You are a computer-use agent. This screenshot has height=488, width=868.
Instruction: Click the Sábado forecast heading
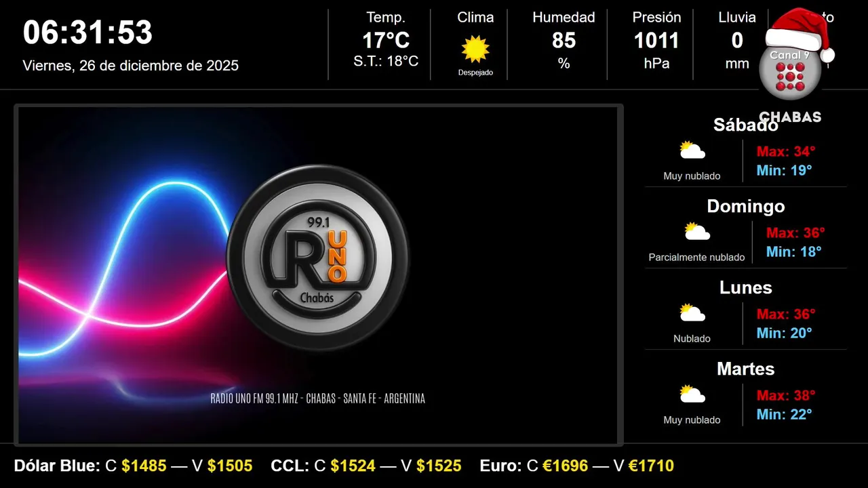[746, 125]
